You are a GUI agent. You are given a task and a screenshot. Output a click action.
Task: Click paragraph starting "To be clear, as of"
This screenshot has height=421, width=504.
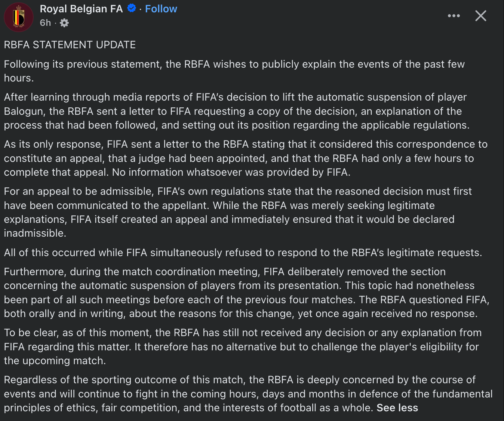[x=243, y=347]
